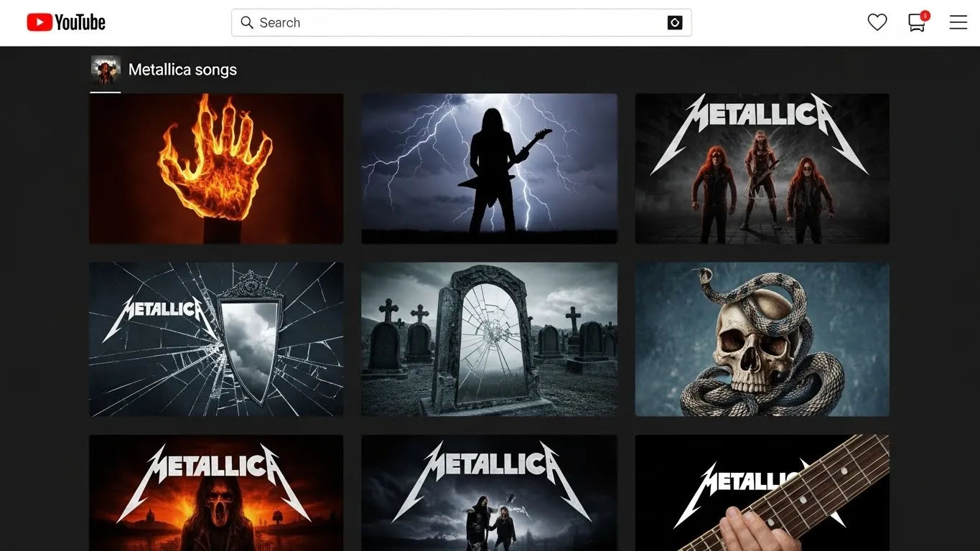Play the flaming hand video

[x=215, y=168]
